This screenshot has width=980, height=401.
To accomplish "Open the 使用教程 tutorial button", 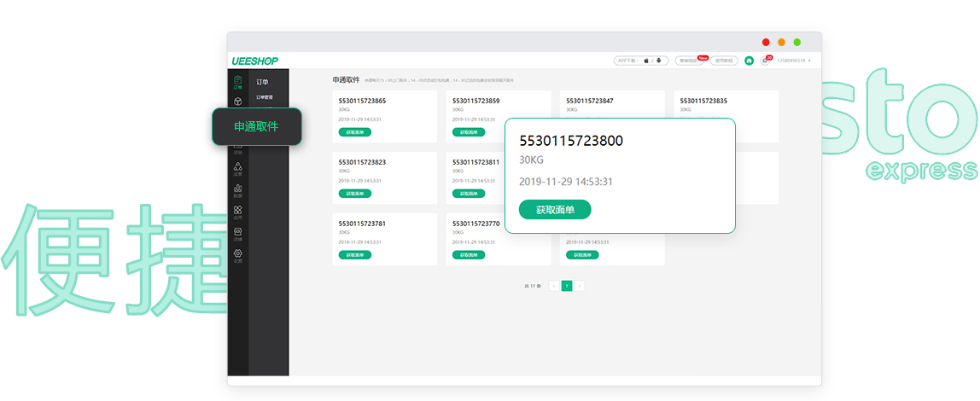I will (x=724, y=61).
